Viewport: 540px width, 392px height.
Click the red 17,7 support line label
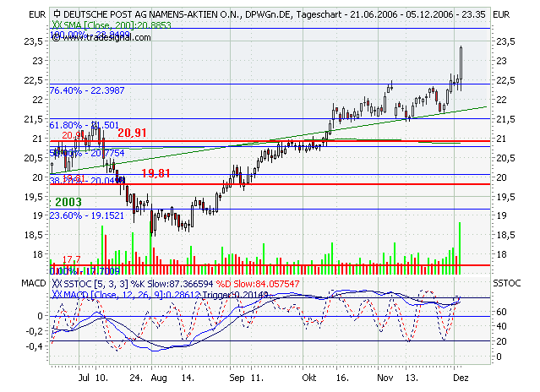click(x=71, y=259)
